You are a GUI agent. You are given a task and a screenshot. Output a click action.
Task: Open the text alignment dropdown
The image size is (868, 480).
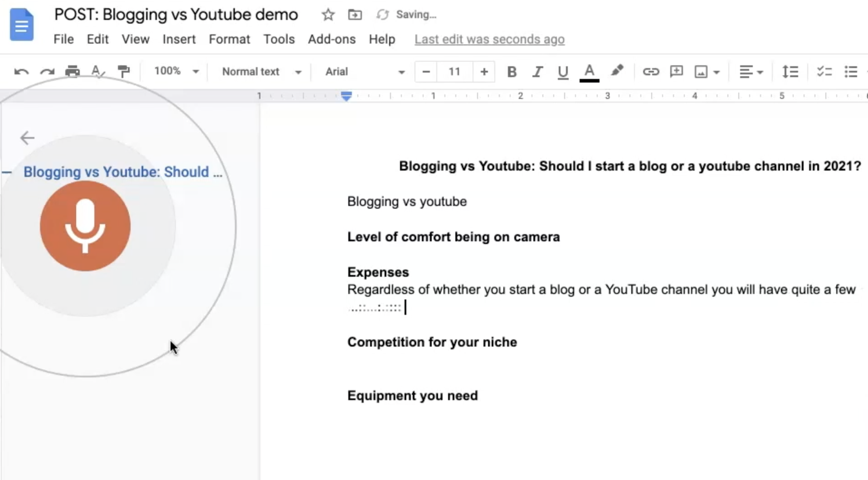click(751, 72)
